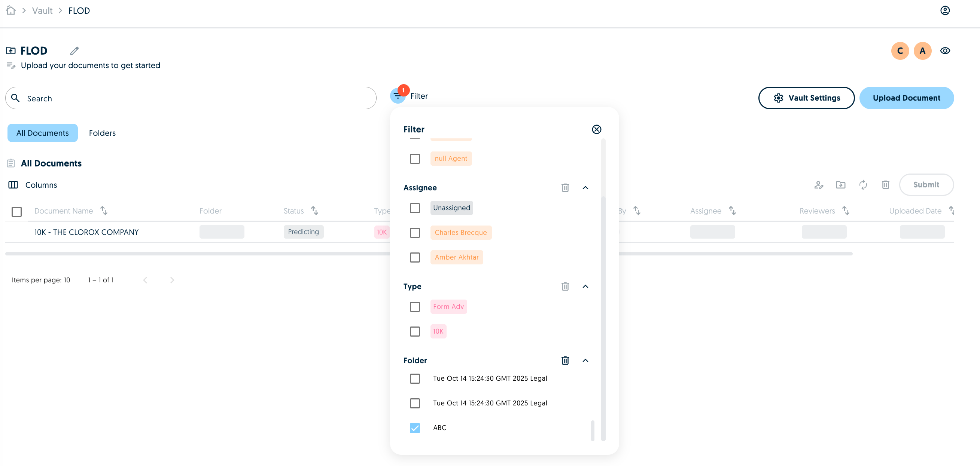Edit the FLOD vault name pencil icon
Screen dimensions: 980x466
(x=74, y=50)
